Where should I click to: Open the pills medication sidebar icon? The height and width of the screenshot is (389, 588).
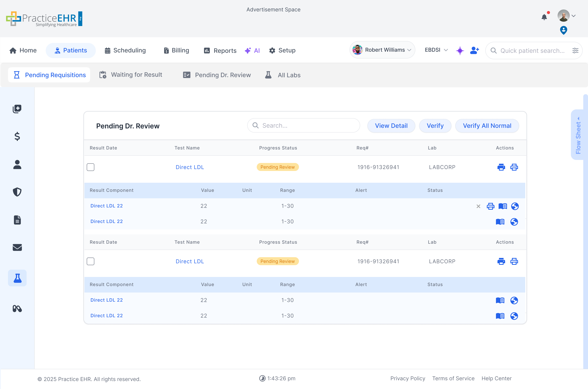coord(17,309)
